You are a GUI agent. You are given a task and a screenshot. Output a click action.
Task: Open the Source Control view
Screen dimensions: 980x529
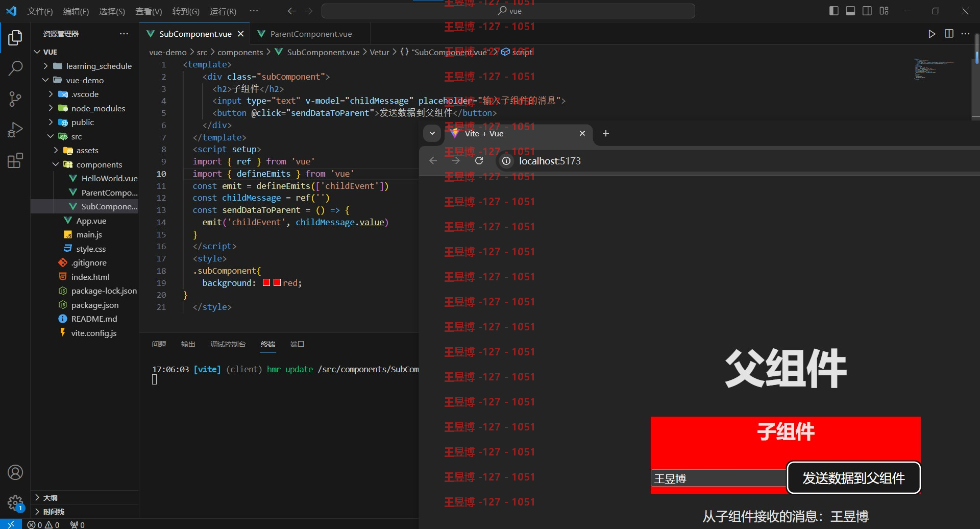click(15, 99)
